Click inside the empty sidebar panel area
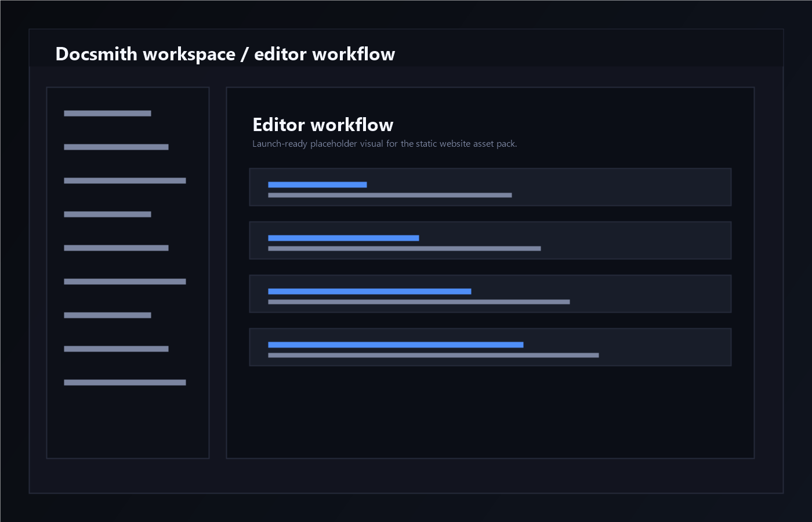This screenshot has width=812, height=522. [128, 423]
